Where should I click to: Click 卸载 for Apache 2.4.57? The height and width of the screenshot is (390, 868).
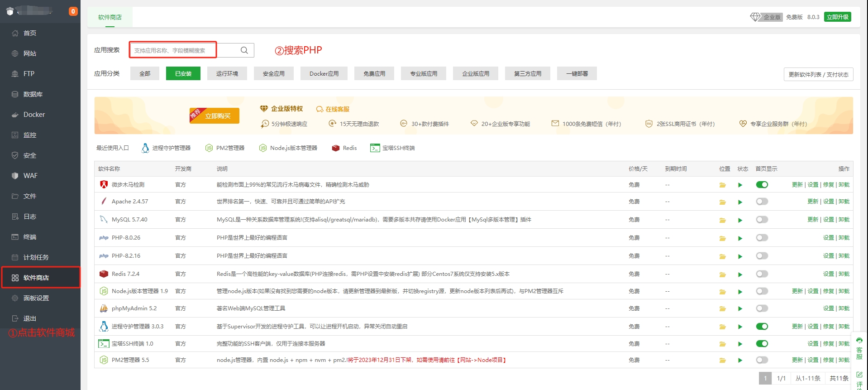coord(844,201)
